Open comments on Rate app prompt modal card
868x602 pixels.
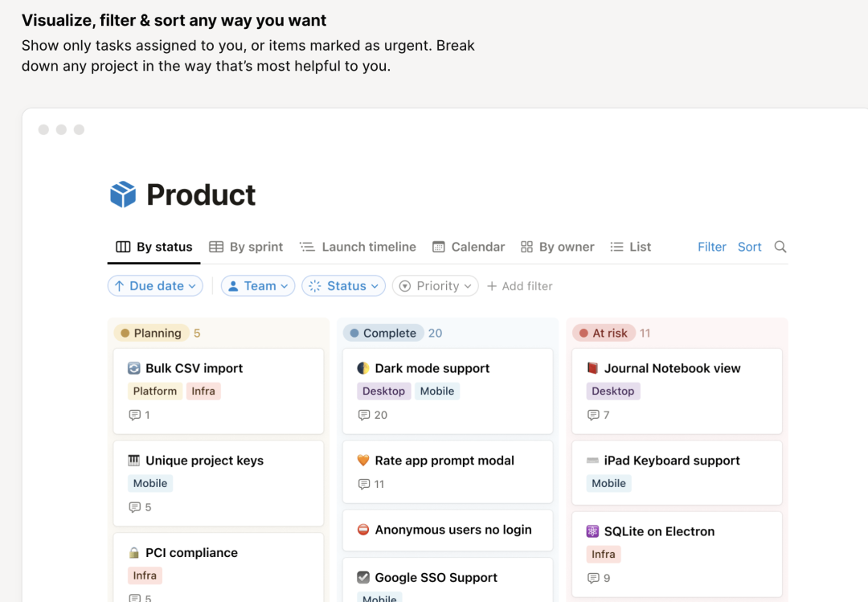371,484
